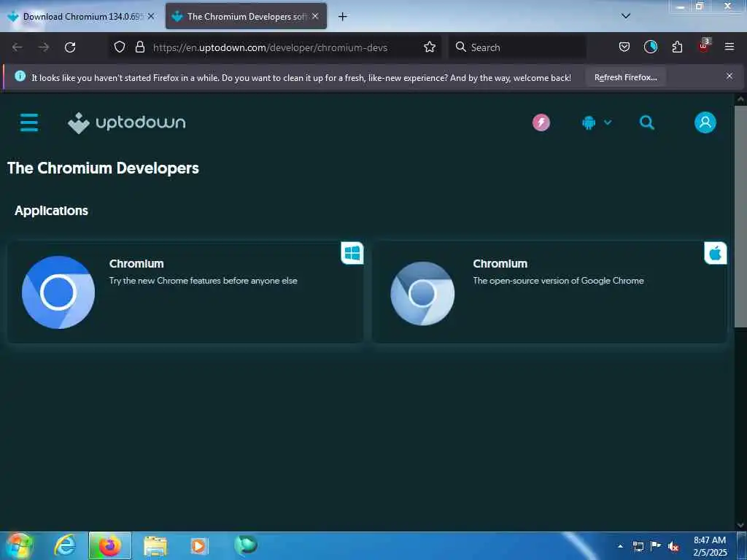The height and width of the screenshot is (560, 747).
Task: Open the Uptodown site search magnifier
Action: (x=646, y=122)
